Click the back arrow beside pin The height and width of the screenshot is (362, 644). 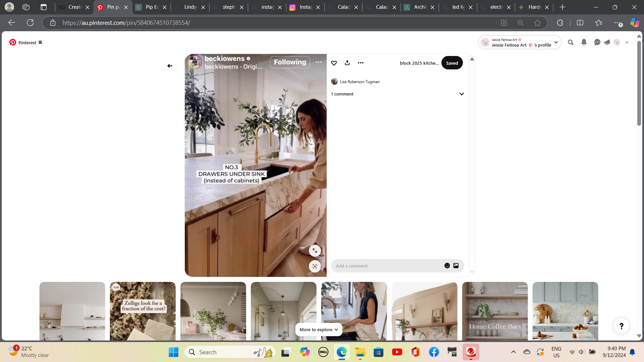pos(170,66)
